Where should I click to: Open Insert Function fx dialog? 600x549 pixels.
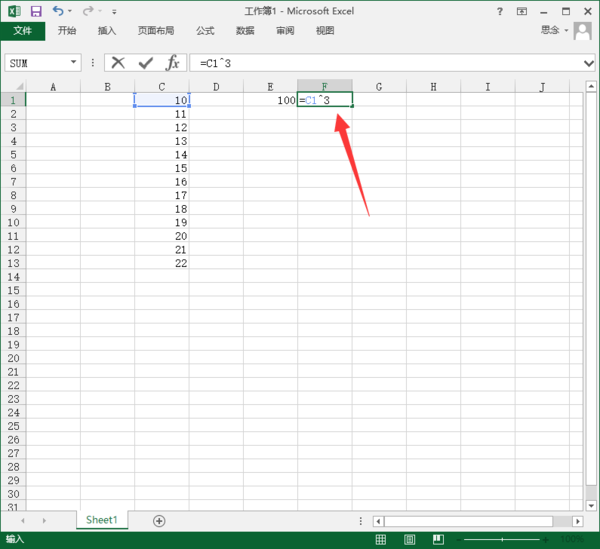pyautogui.click(x=172, y=63)
